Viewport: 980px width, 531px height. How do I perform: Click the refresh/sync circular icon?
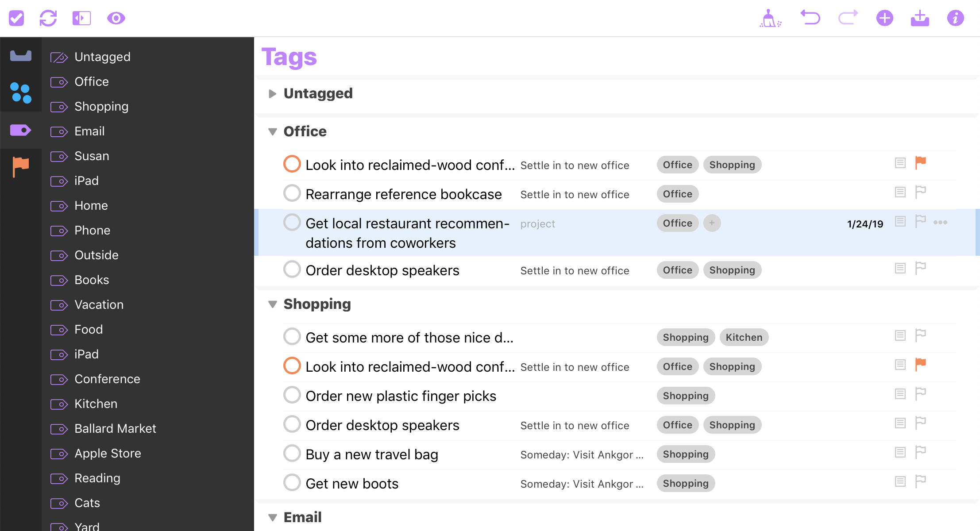click(49, 18)
